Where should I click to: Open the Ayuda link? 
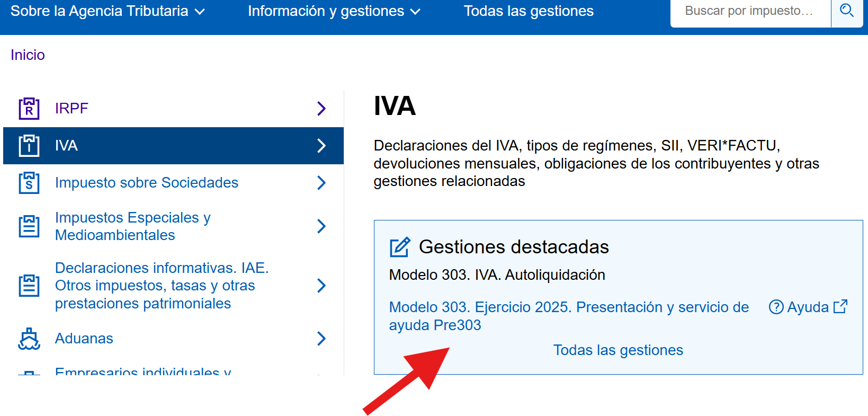[808, 307]
